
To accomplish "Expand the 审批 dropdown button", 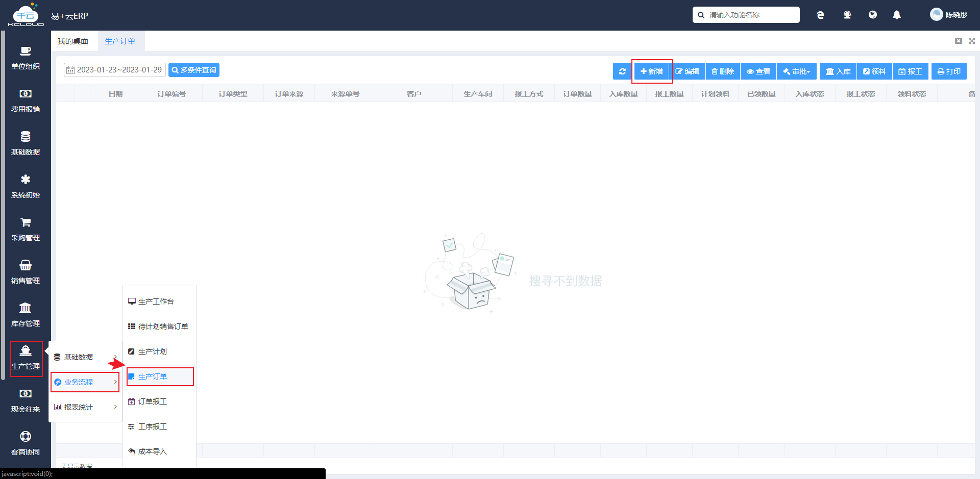I will tap(797, 71).
